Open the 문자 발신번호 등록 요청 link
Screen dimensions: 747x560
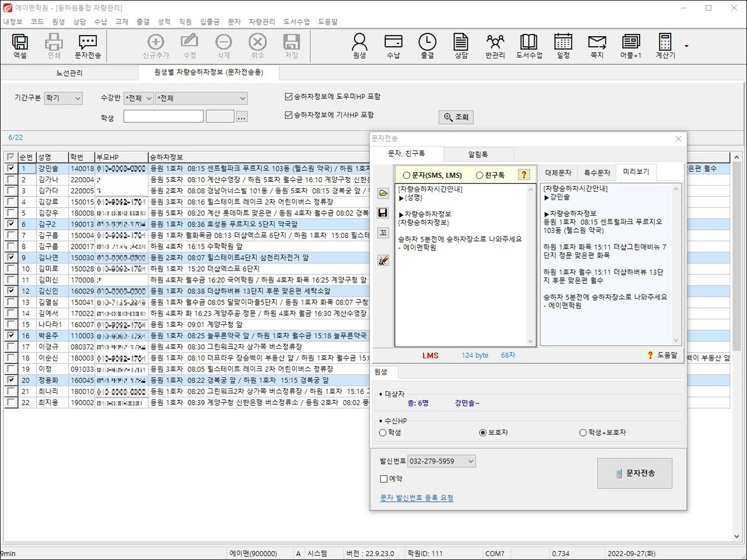point(417,498)
